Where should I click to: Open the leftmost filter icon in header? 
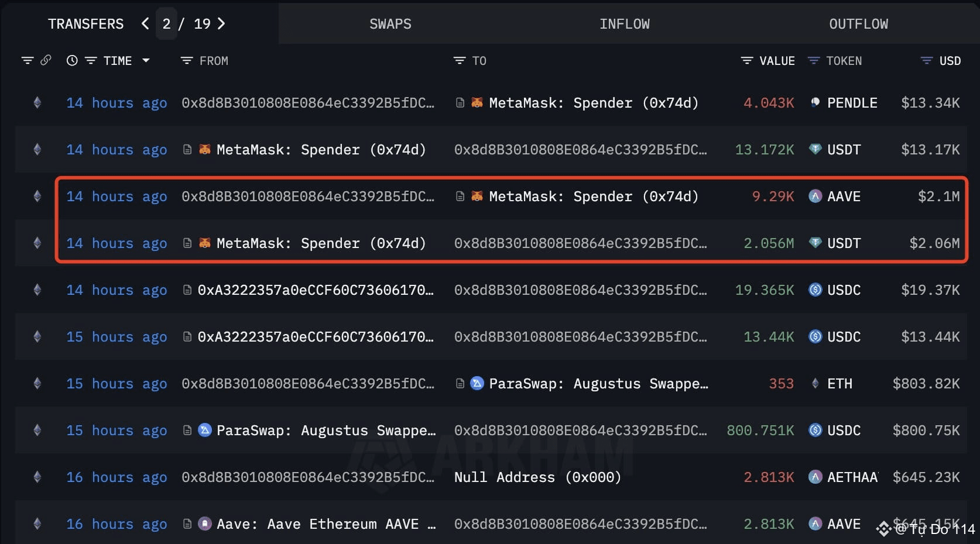27,60
